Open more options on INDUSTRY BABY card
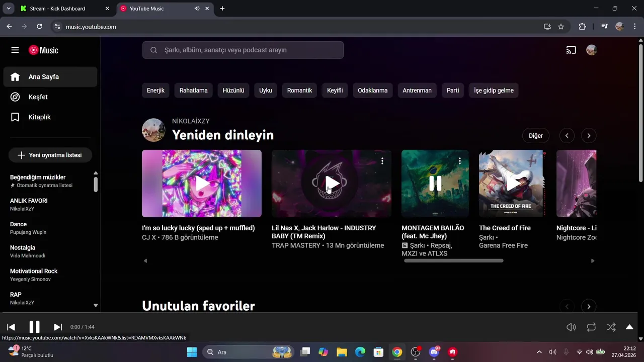644x362 pixels. [382, 161]
